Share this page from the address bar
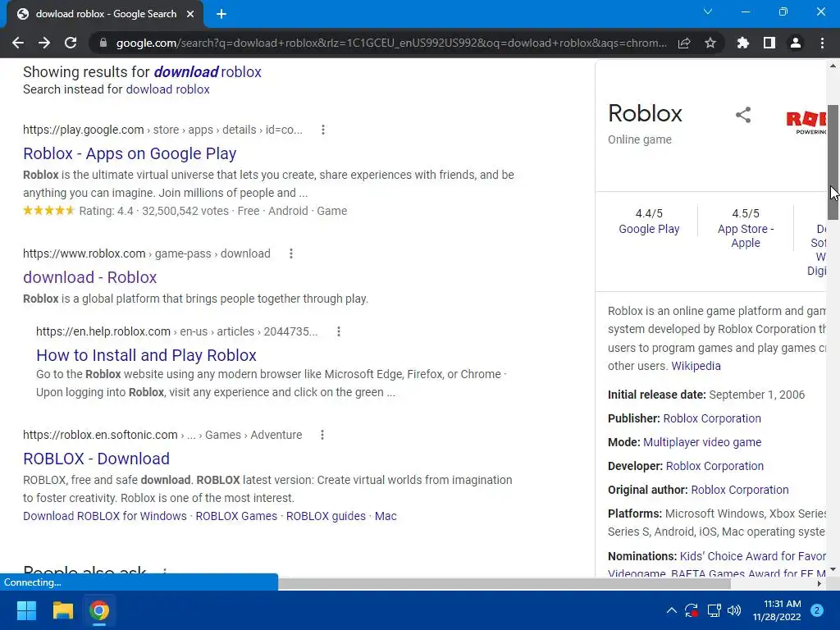 pos(684,43)
